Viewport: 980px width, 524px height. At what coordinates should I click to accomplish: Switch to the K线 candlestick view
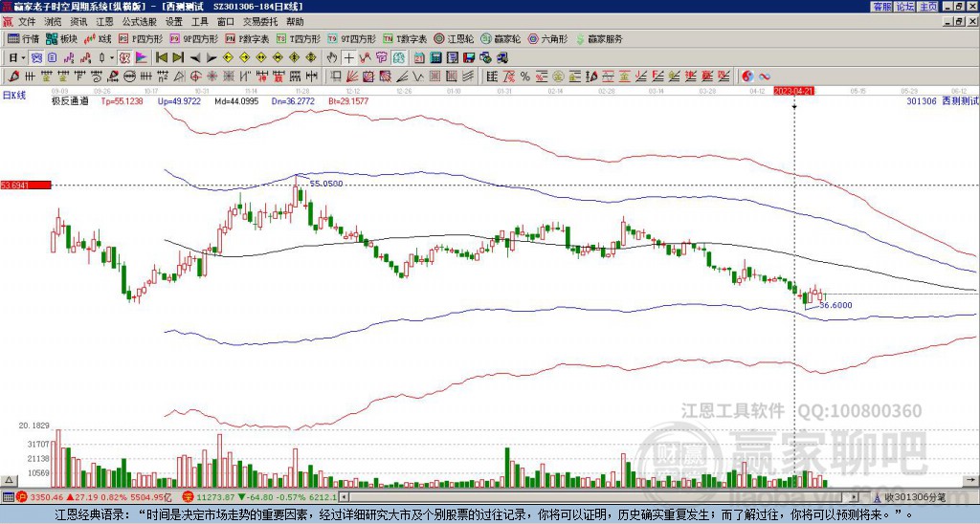[99, 38]
